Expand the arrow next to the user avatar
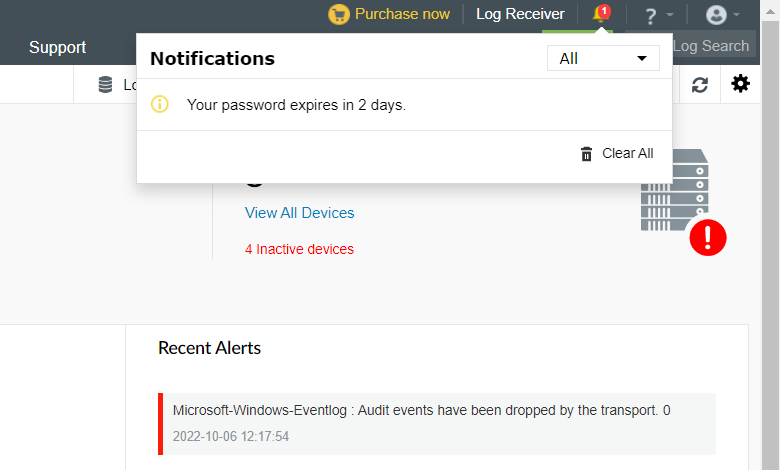The width and height of the screenshot is (780, 470). click(737, 15)
